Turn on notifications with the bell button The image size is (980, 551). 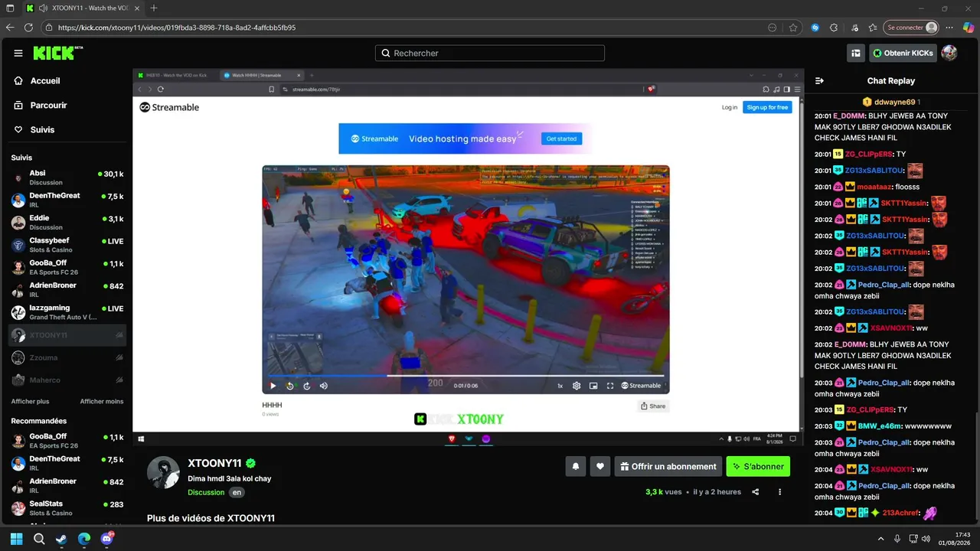[x=576, y=466]
